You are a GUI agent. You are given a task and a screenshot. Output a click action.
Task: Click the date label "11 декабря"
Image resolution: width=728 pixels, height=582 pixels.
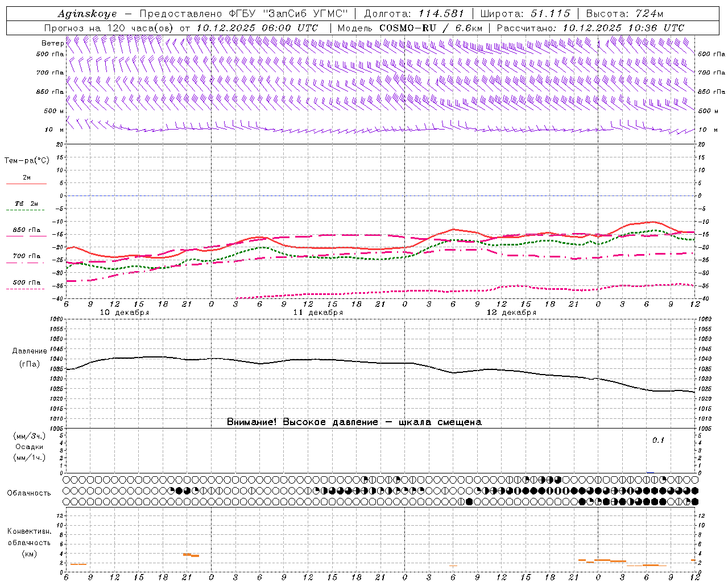[x=318, y=313]
